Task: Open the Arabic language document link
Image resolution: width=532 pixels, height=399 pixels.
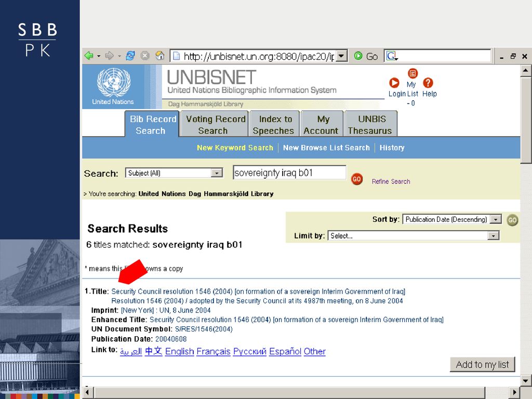Action: coord(131,352)
